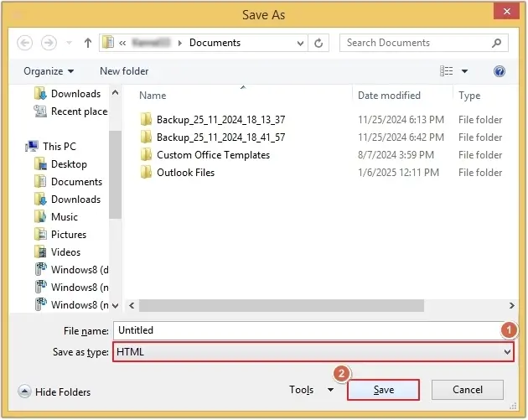Click the Videos folder icon
The height and width of the screenshot is (420, 528).
click(x=40, y=252)
